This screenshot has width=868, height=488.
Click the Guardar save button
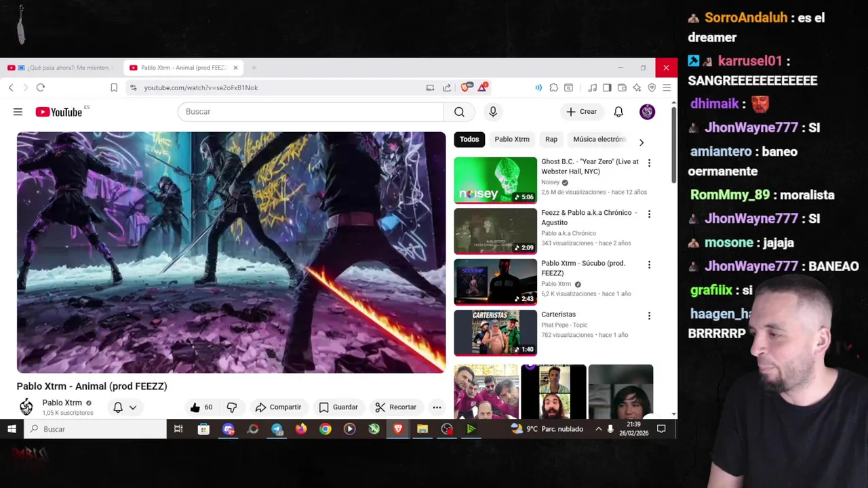[338, 407]
